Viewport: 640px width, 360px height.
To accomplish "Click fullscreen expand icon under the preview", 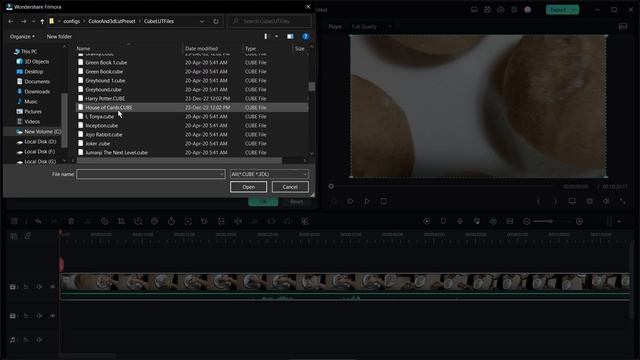I will click(x=623, y=201).
